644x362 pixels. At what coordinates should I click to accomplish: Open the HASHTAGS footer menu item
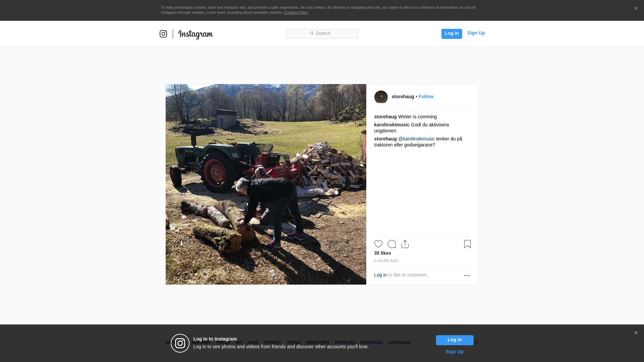pos(372,343)
